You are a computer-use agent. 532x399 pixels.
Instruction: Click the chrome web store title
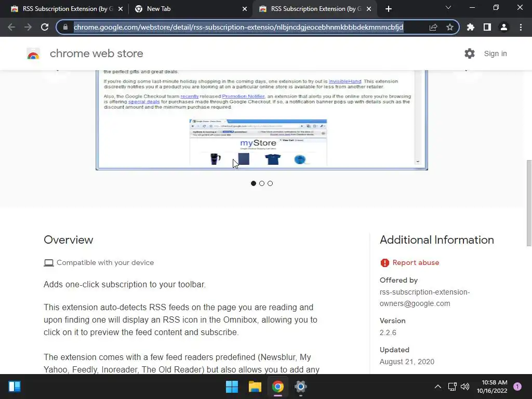tap(96, 54)
